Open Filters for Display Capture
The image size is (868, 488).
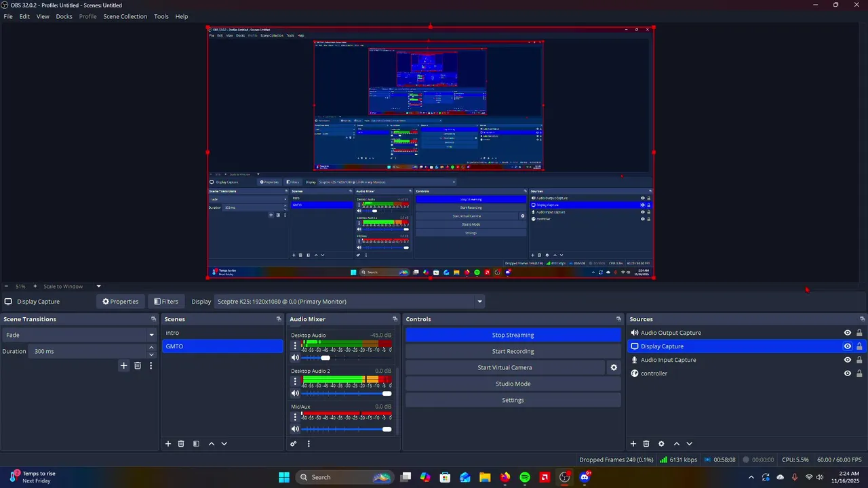click(x=166, y=302)
